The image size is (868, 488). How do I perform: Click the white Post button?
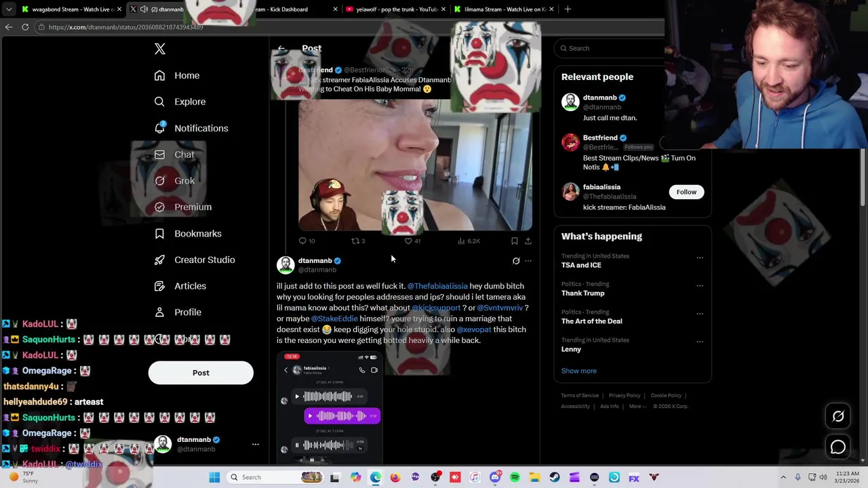pos(201,373)
